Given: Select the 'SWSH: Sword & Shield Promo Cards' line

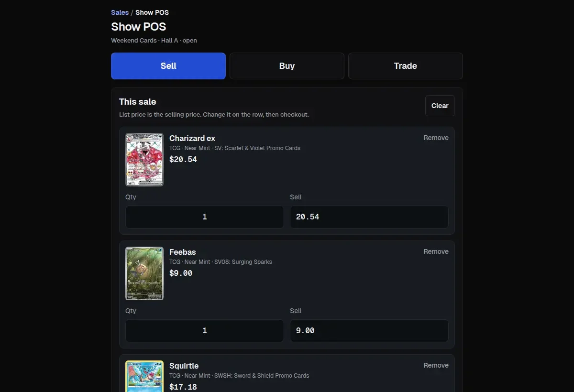Looking at the screenshot, I should 239,376.
